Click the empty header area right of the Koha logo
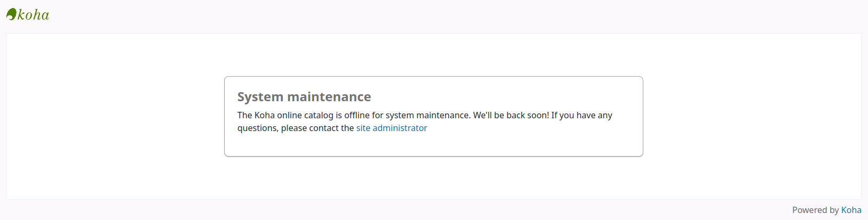868x220 pixels. tap(426, 15)
